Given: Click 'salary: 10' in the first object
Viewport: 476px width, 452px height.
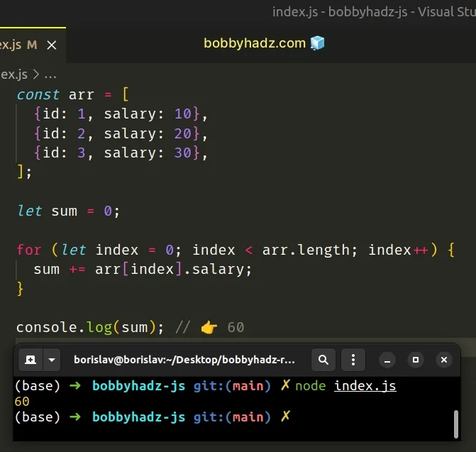Looking at the screenshot, I should [148, 114].
